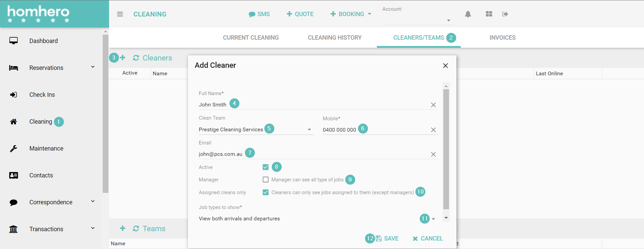The width and height of the screenshot is (644, 249).
Task: Open the Clean Team dropdown
Action: (309, 130)
